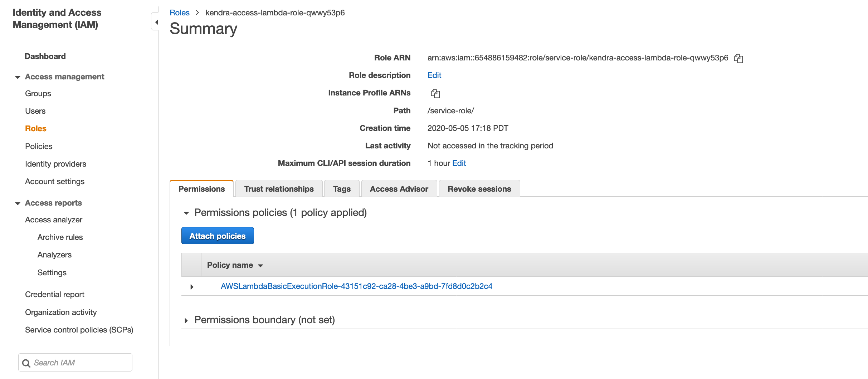Click the search magnifier icon
This screenshot has height=379, width=868.
(26, 363)
